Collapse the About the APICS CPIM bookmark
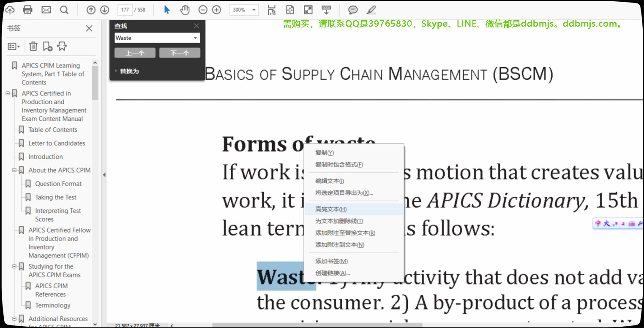The image size is (644, 328). pyautogui.click(x=14, y=170)
